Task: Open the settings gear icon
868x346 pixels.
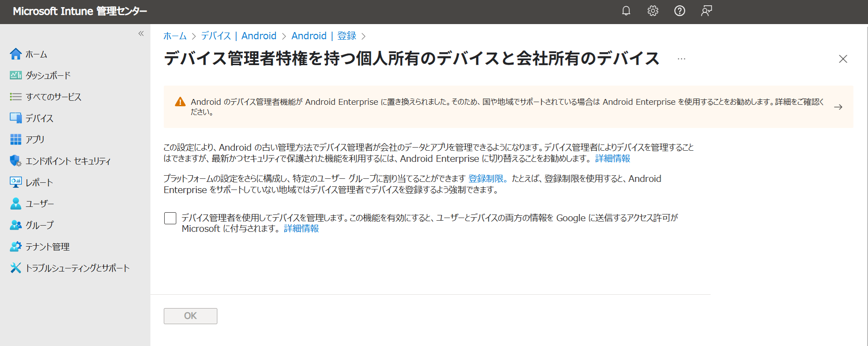Action: coord(653,11)
